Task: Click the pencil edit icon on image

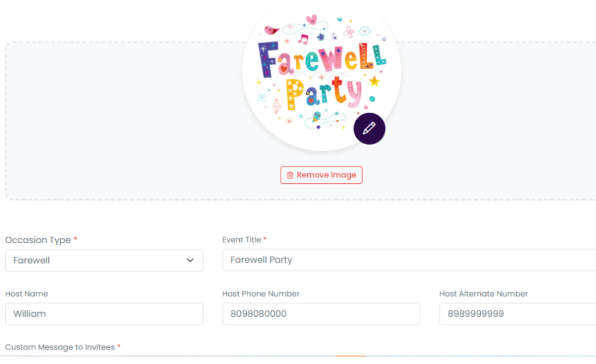Action: 369,129
